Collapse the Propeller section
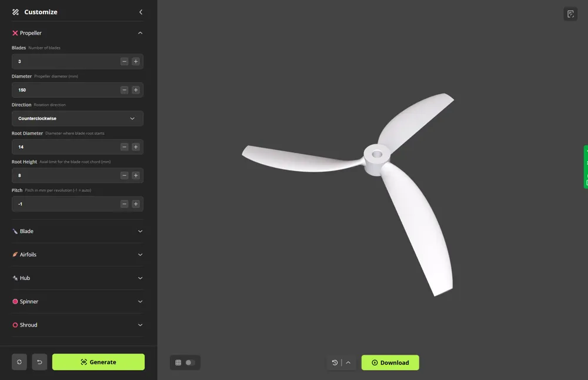 pyautogui.click(x=140, y=33)
